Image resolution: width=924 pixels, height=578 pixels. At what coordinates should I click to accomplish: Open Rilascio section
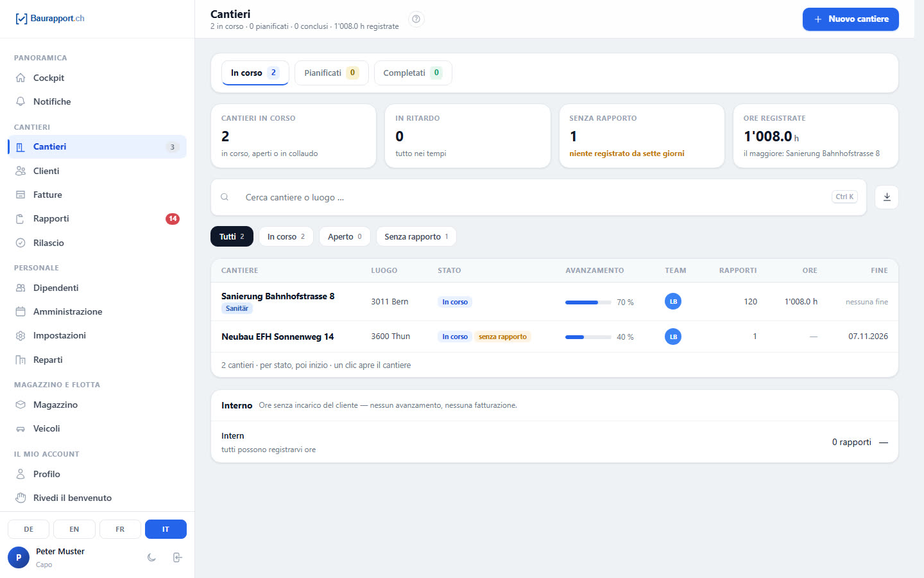[x=97, y=243]
